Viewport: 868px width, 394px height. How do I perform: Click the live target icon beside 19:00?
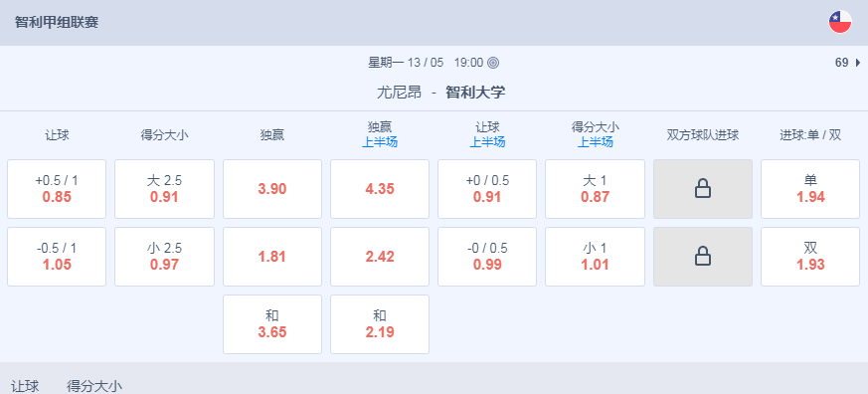[x=493, y=63]
